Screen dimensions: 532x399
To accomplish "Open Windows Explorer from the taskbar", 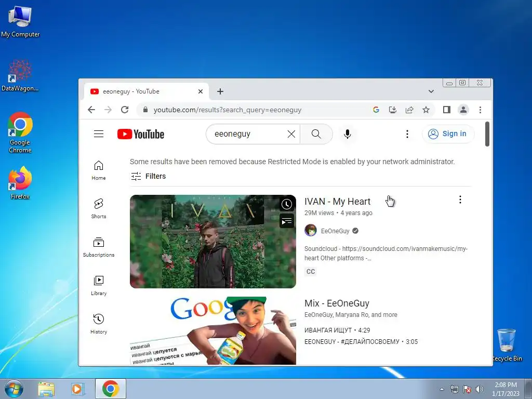I will pos(46,389).
